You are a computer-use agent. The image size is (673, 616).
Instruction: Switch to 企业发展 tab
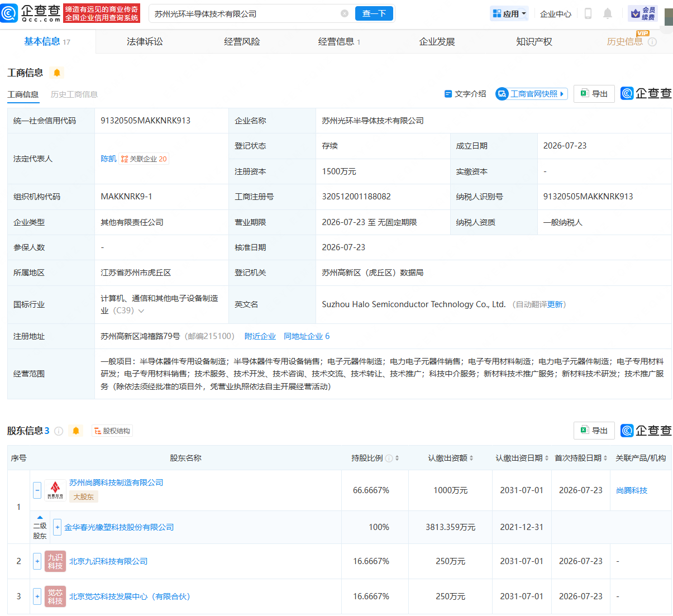(437, 42)
